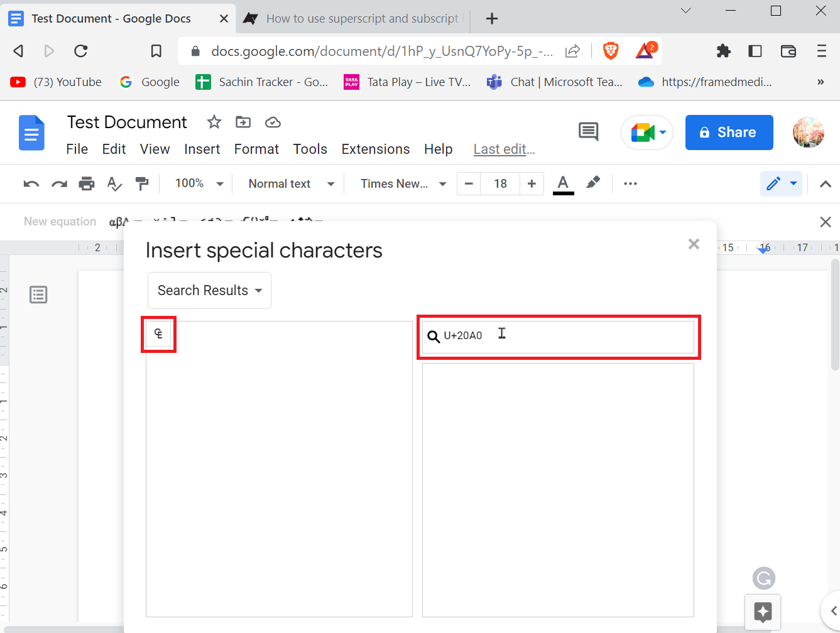This screenshot has width=840, height=633.
Task: Close the Insert special characters dialog
Action: click(694, 244)
